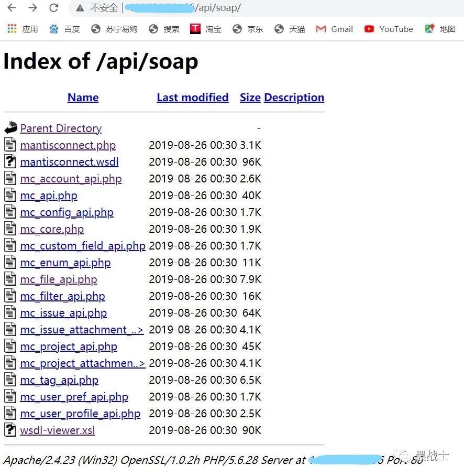Click the Apache server signature footer text
The width and height of the screenshot is (464, 476).
pyautogui.click(x=212, y=460)
